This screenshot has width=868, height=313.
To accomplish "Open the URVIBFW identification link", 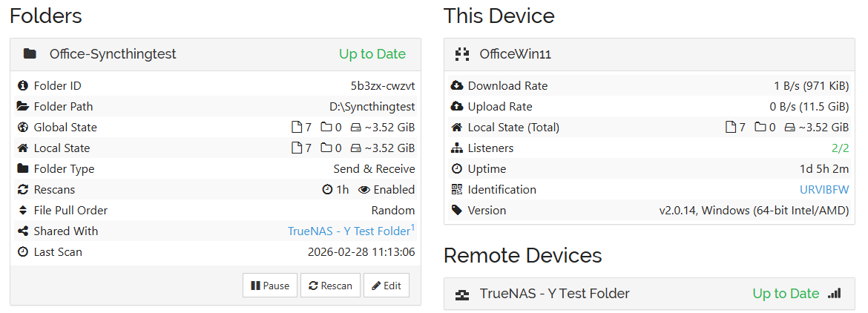I will tap(823, 190).
